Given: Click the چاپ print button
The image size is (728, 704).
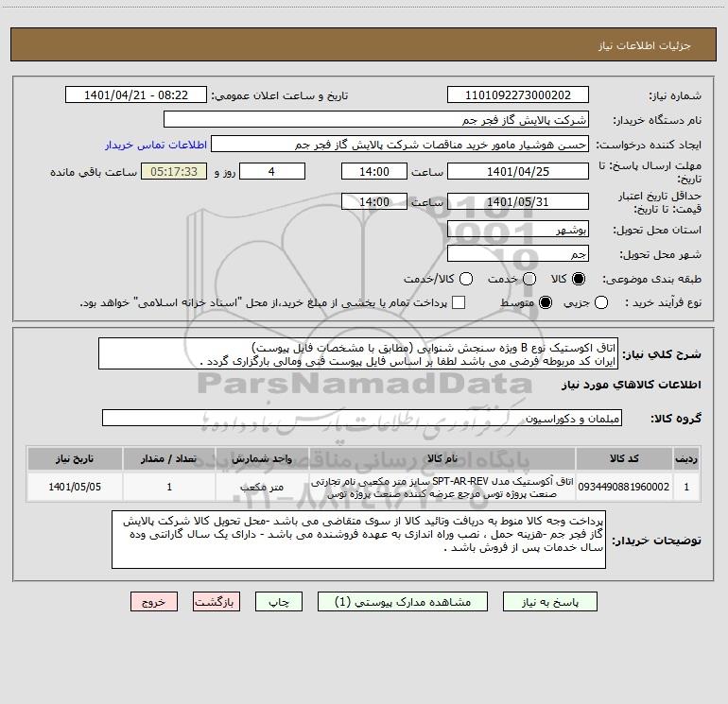Looking at the screenshot, I should [x=279, y=602].
